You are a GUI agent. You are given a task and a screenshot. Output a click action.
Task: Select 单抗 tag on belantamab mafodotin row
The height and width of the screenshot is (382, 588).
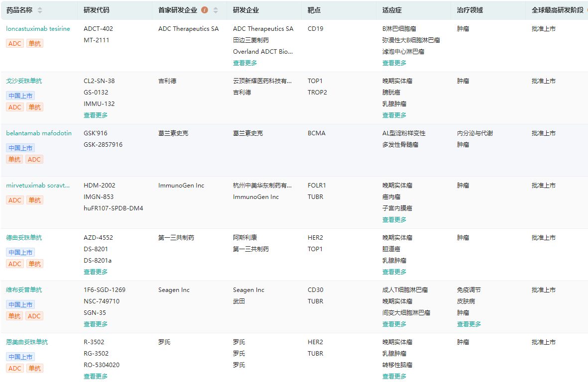(x=14, y=159)
